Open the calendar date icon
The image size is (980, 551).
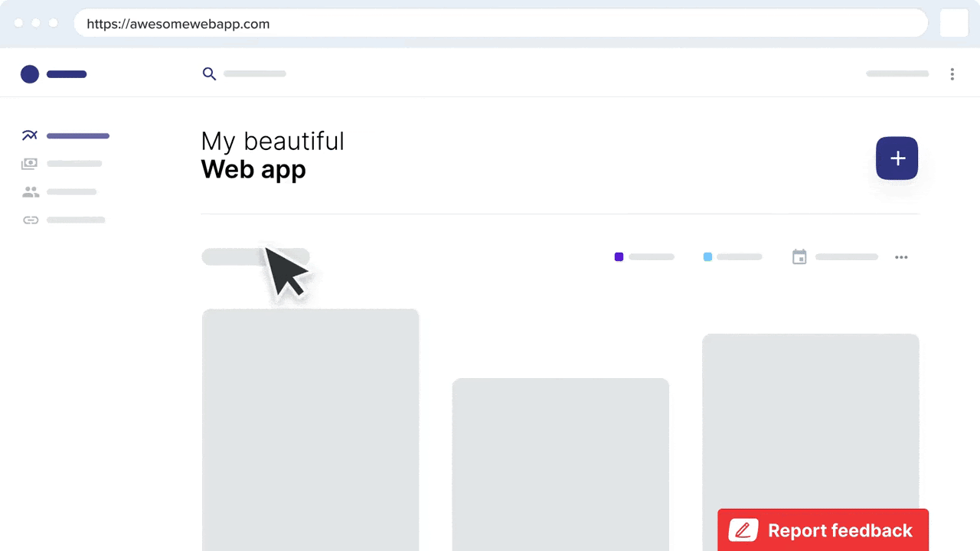[x=799, y=257]
